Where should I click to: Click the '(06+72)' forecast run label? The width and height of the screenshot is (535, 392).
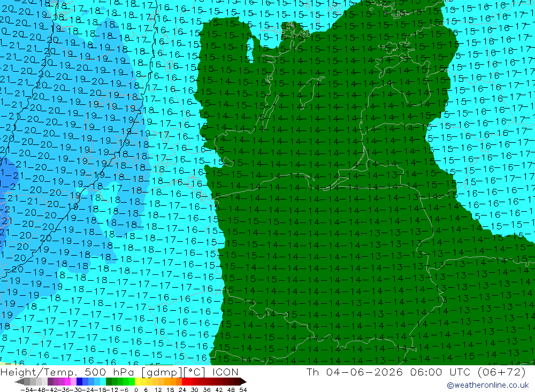tap(502, 372)
